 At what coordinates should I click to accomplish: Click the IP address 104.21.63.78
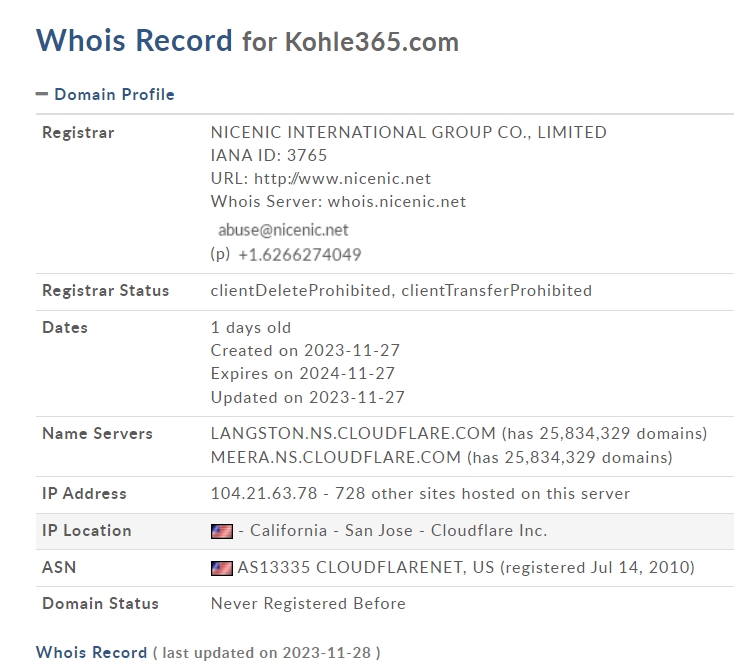[x=264, y=493]
